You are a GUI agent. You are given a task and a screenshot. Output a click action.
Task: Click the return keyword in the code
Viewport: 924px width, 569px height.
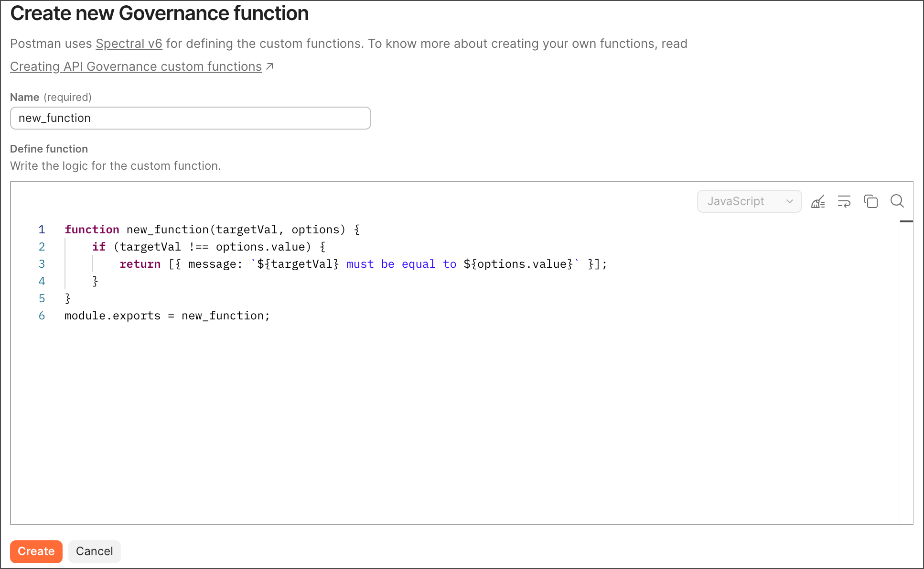click(x=140, y=263)
